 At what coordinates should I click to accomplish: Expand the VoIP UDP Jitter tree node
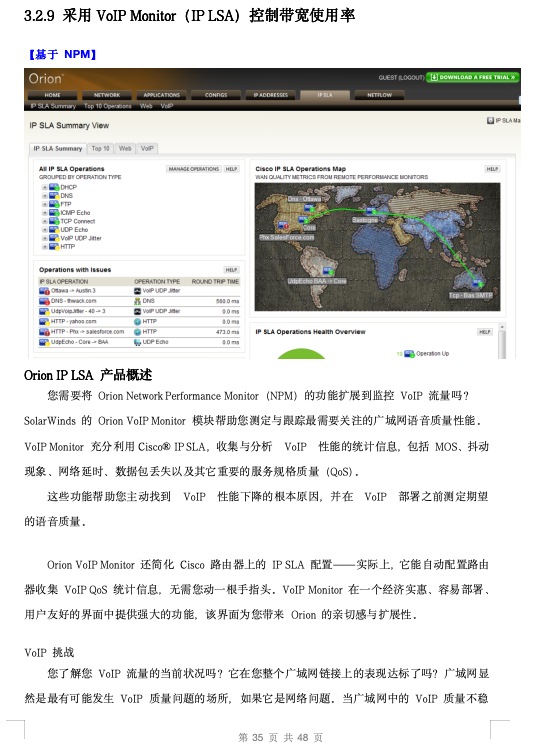(x=45, y=239)
